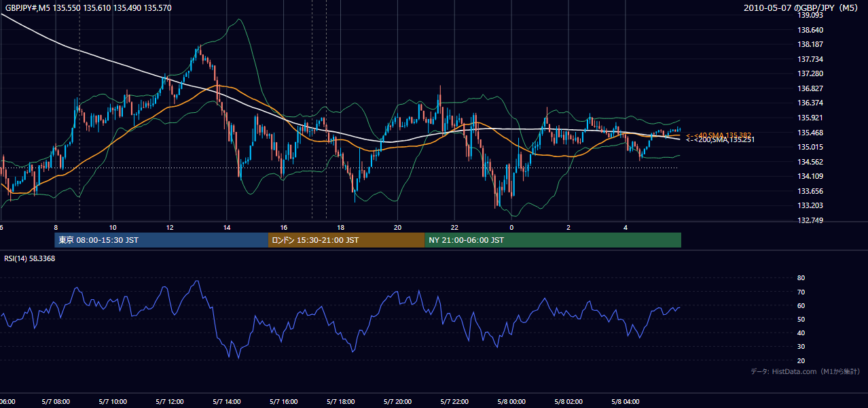Click price axis label 135.921
Image resolution: width=868 pixels, height=408 pixels.
811,118
